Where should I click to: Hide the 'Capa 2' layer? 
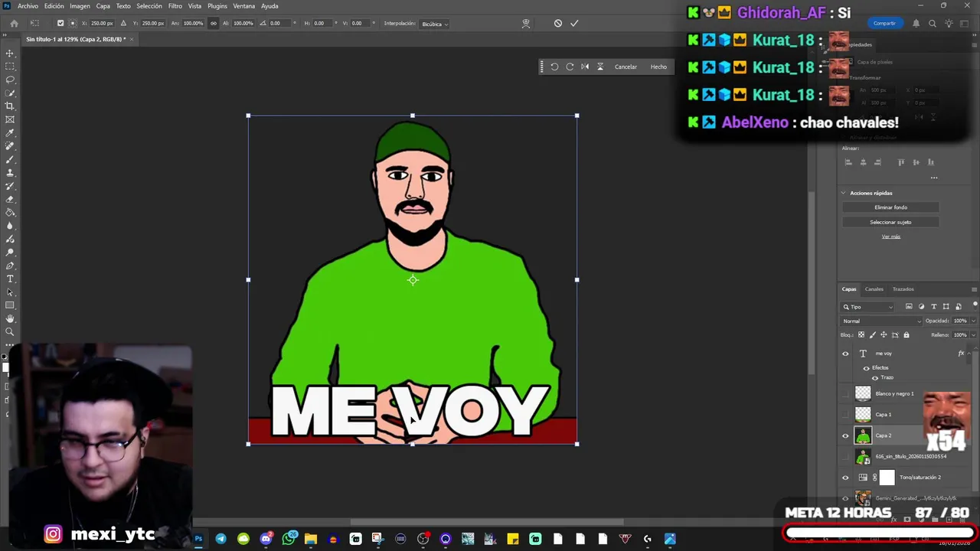coord(845,435)
